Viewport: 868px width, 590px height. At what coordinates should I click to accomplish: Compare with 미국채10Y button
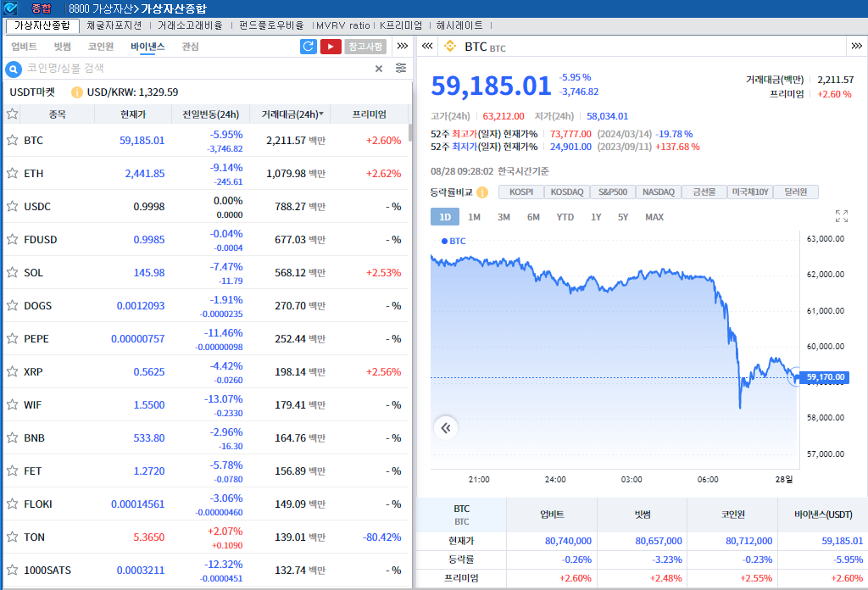(x=750, y=192)
